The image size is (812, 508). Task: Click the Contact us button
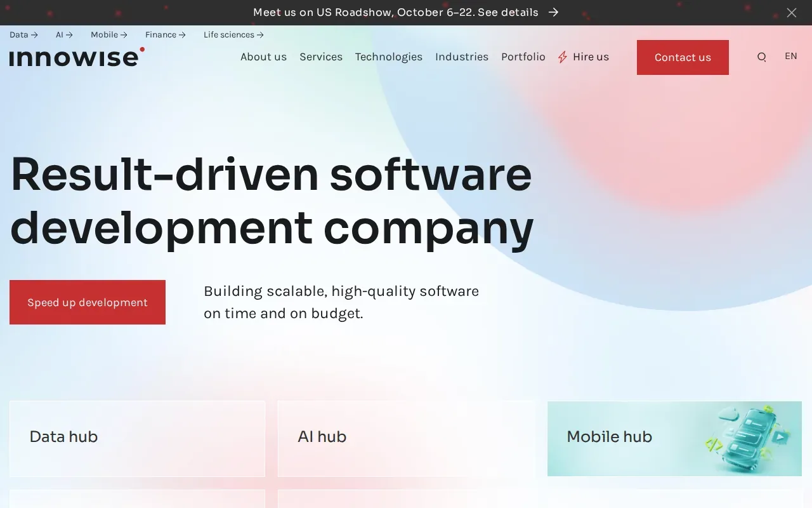683,57
